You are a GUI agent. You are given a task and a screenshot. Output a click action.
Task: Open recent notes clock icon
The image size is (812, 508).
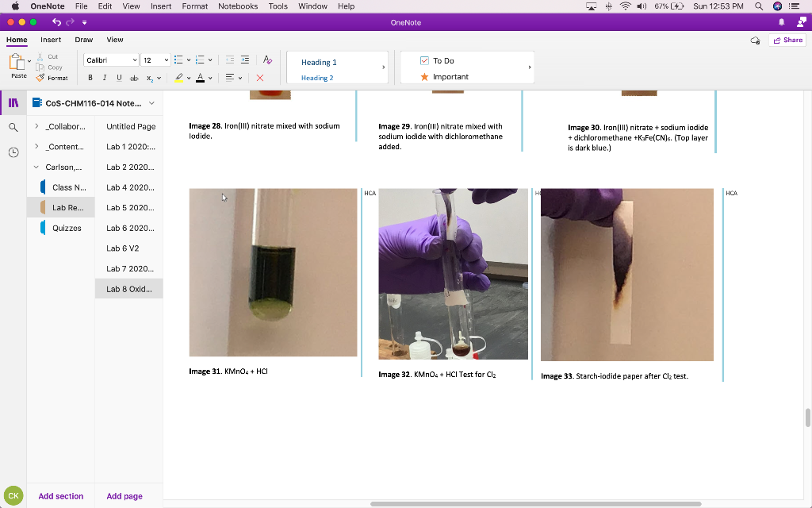click(13, 152)
